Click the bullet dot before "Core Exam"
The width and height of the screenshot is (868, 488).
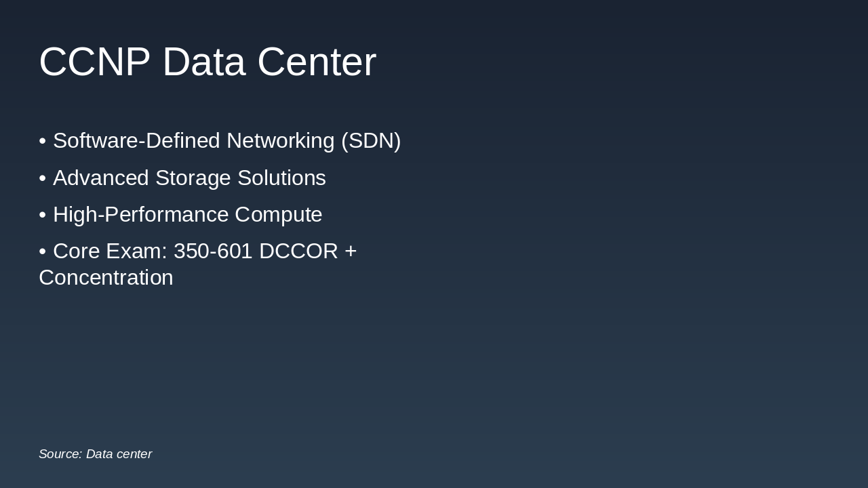[x=43, y=251]
